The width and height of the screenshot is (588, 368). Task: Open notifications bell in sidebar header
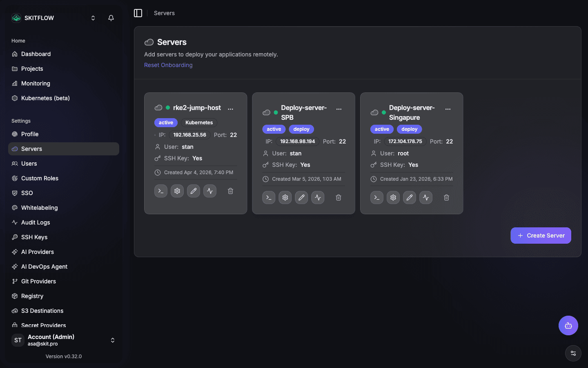tap(111, 18)
